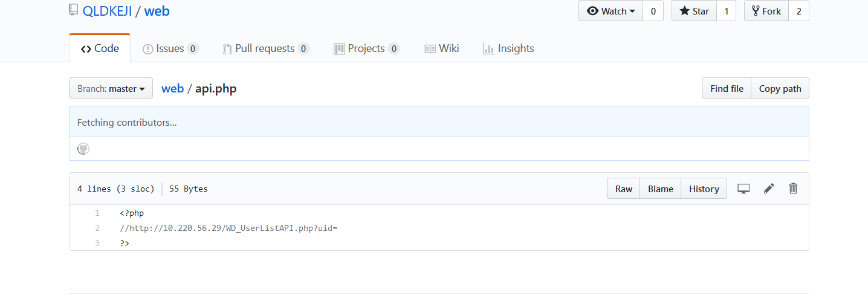Screen dimensions: 868x301
Task: Click the '55 Bytes' file size text
Action: [x=189, y=189]
